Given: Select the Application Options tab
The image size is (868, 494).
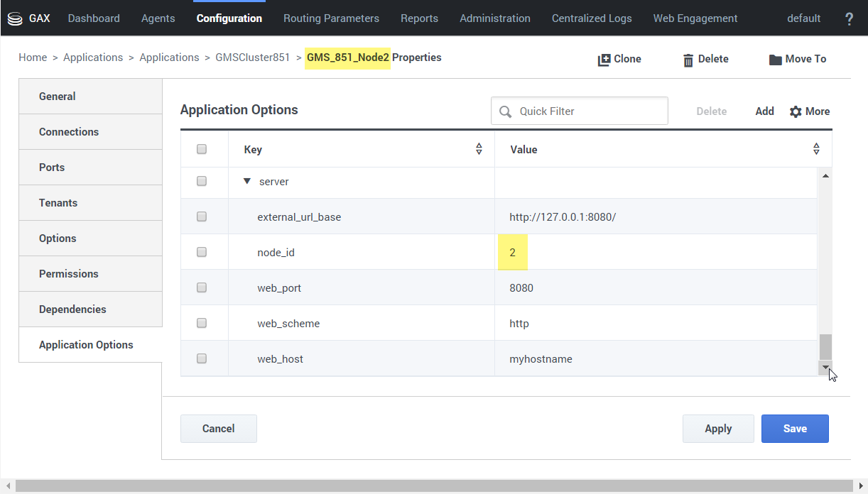Looking at the screenshot, I should pos(91,345).
